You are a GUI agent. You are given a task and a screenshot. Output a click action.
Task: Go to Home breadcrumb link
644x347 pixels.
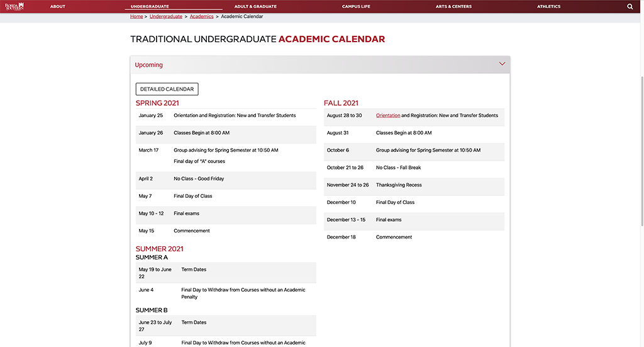pyautogui.click(x=136, y=16)
